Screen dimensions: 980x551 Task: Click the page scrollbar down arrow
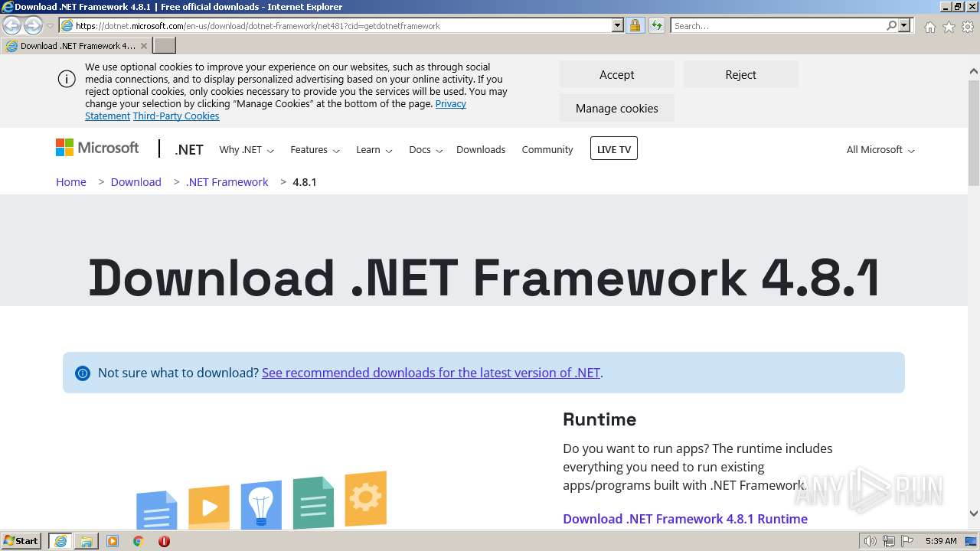click(x=974, y=514)
